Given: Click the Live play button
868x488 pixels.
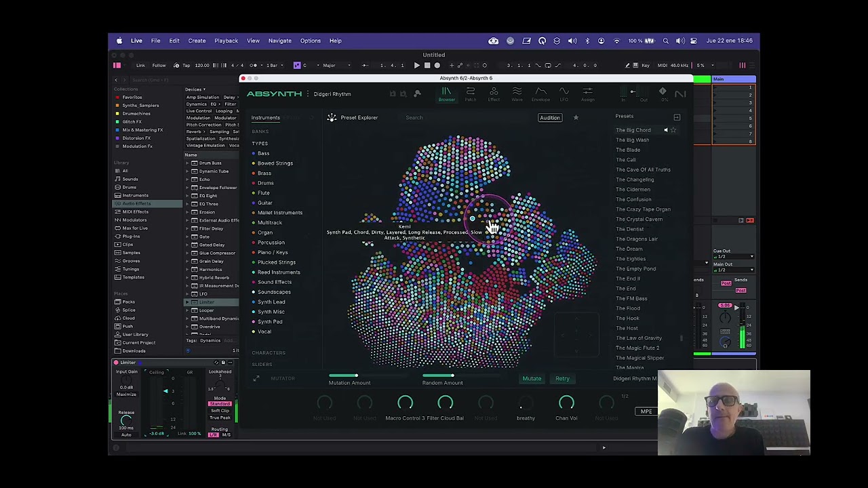Looking at the screenshot, I should [416, 65].
